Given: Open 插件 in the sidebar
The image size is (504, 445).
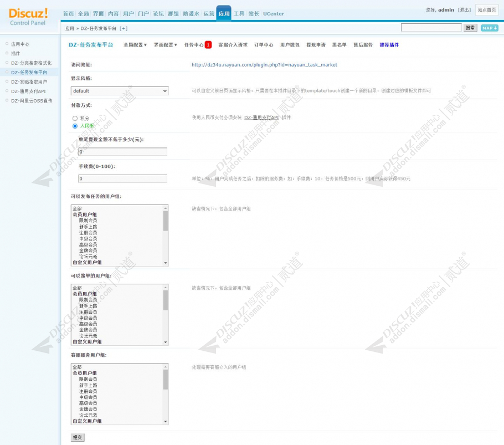Looking at the screenshot, I should tap(16, 53).
